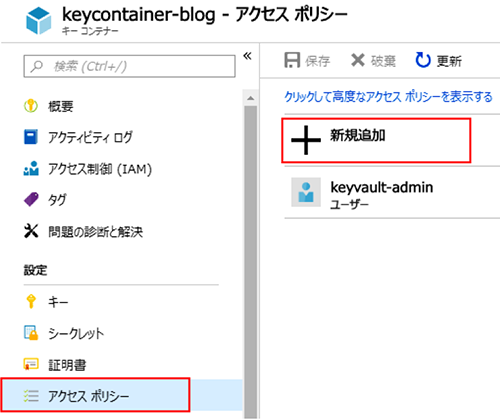Click the sidebar scrollbar up arrow
Viewport: 500px width, 420px height.
(251, 98)
